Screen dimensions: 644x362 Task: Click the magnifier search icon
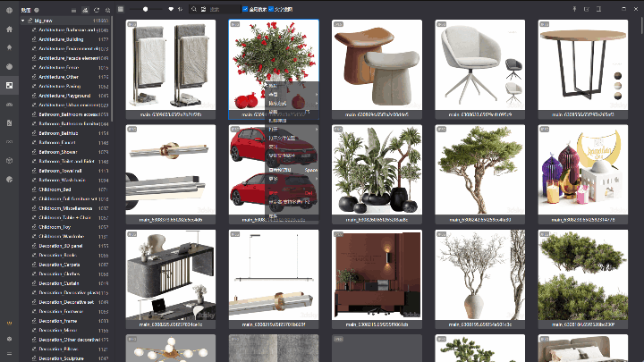(x=191, y=8)
